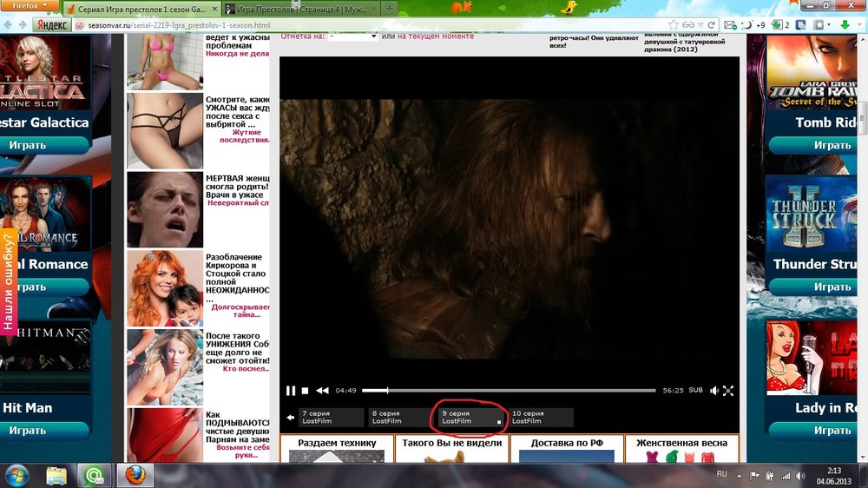This screenshot has width=868, height=488.
Task: Launch Windows Explorer folder from taskbar
Action: coord(56,475)
